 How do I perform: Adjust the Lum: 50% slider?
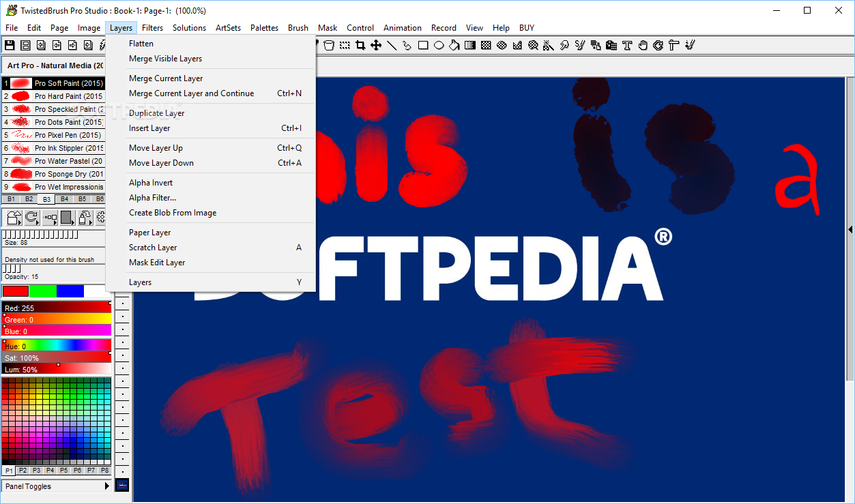click(x=57, y=369)
